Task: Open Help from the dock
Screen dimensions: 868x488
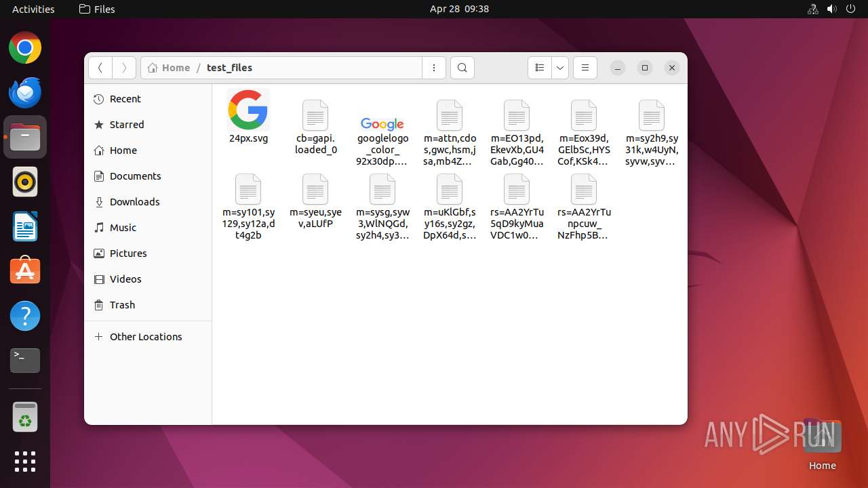Action: (x=25, y=316)
